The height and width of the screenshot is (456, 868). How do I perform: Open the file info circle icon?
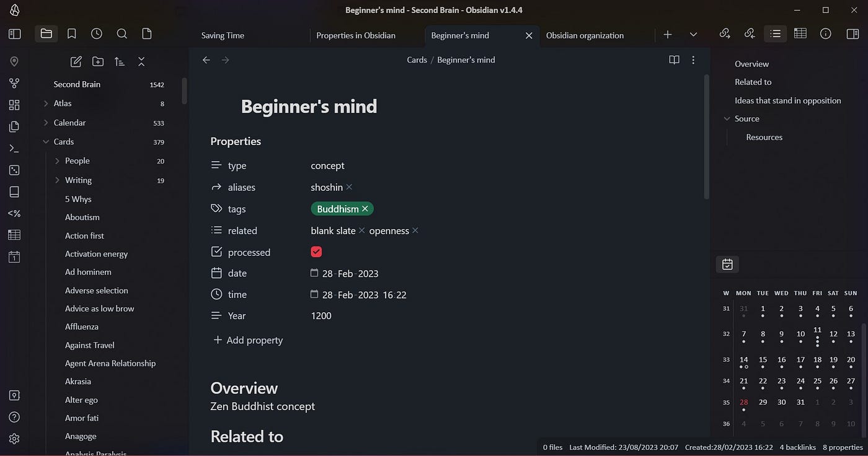pyautogui.click(x=826, y=34)
